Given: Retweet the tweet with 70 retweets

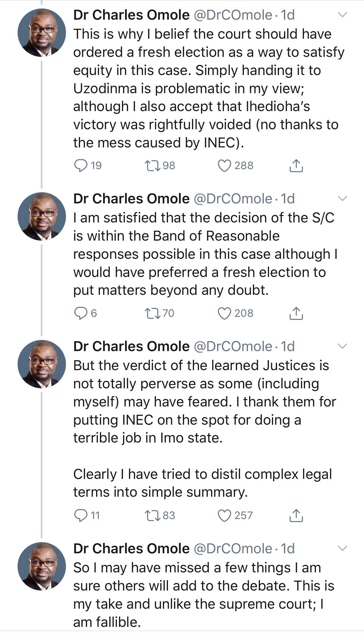Looking at the screenshot, I should (153, 313).
